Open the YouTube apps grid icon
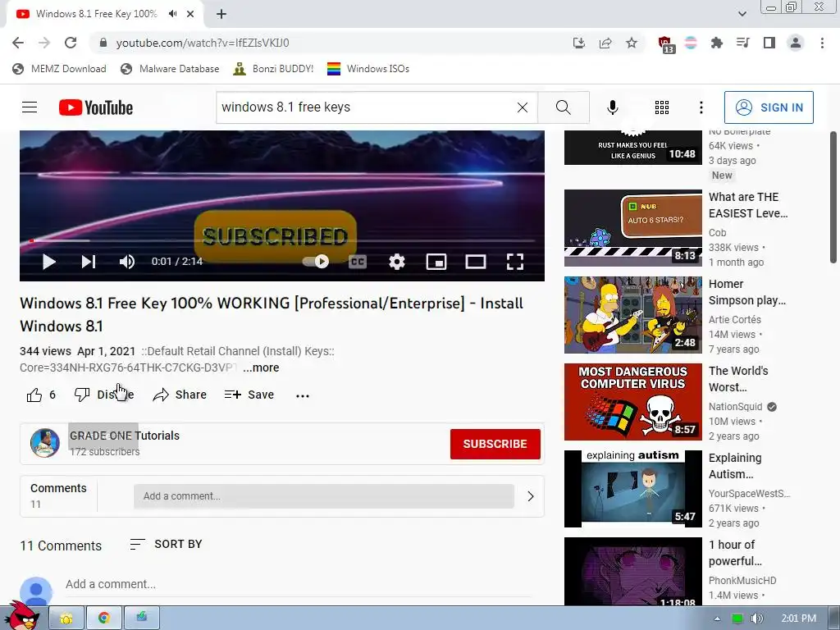The width and height of the screenshot is (840, 630). click(x=662, y=107)
